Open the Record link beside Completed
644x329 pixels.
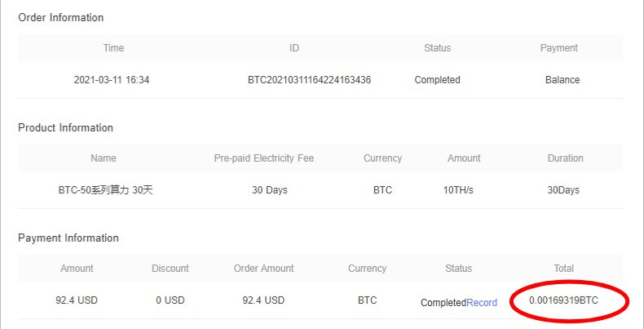coord(481,303)
